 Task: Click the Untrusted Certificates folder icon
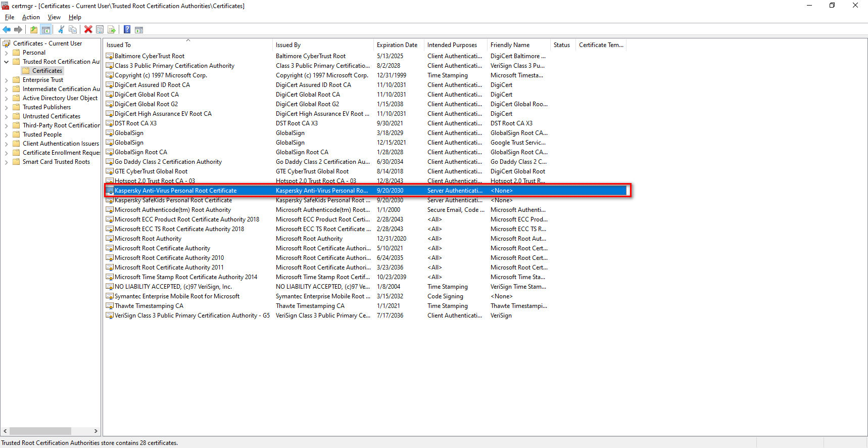pos(16,116)
